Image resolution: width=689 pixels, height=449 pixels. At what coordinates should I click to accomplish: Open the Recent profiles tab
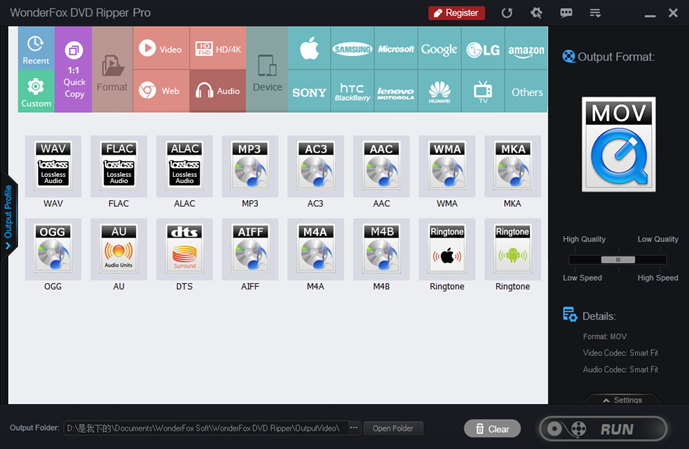(x=36, y=48)
